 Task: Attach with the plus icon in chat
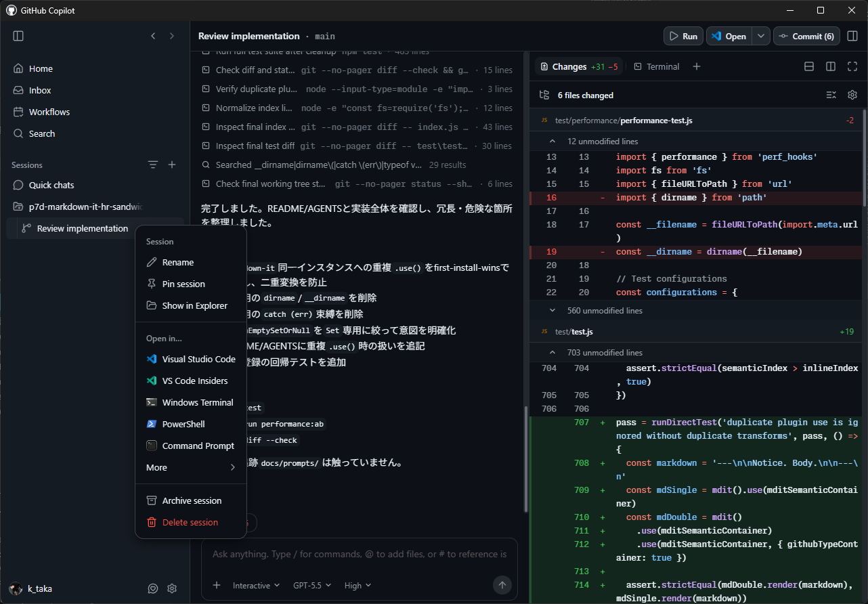[217, 585]
